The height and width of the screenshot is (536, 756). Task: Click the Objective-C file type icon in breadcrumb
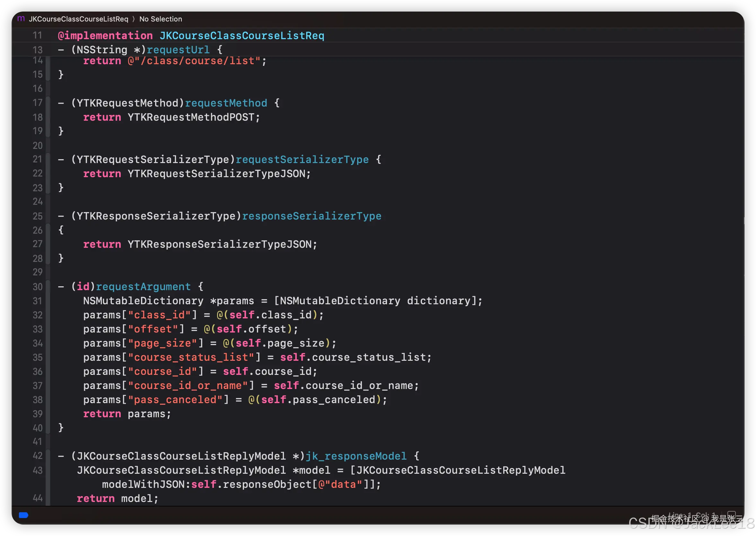click(x=21, y=19)
